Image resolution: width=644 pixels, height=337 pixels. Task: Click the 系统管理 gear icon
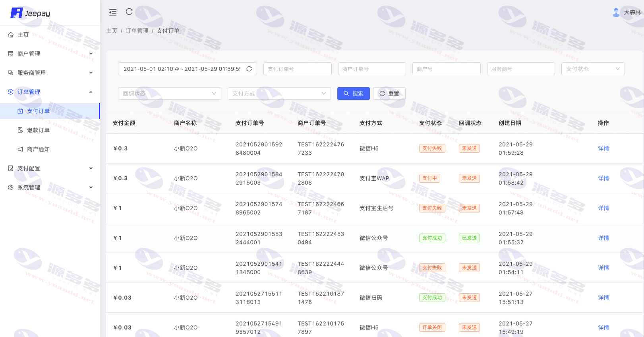point(11,187)
